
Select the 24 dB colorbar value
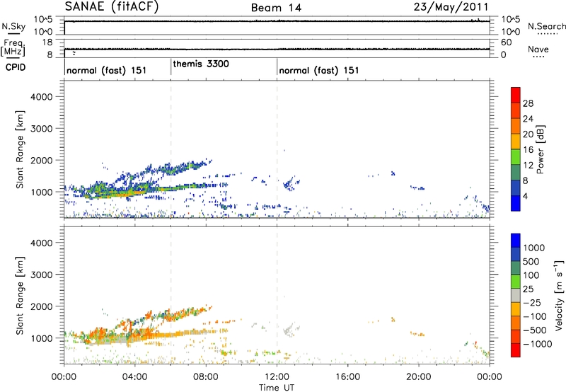(x=528, y=119)
